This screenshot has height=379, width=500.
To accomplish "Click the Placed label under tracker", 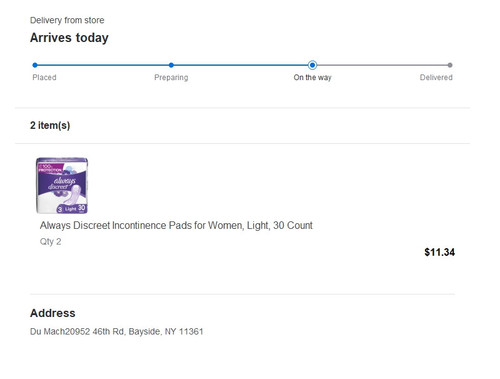I will click(44, 77).
